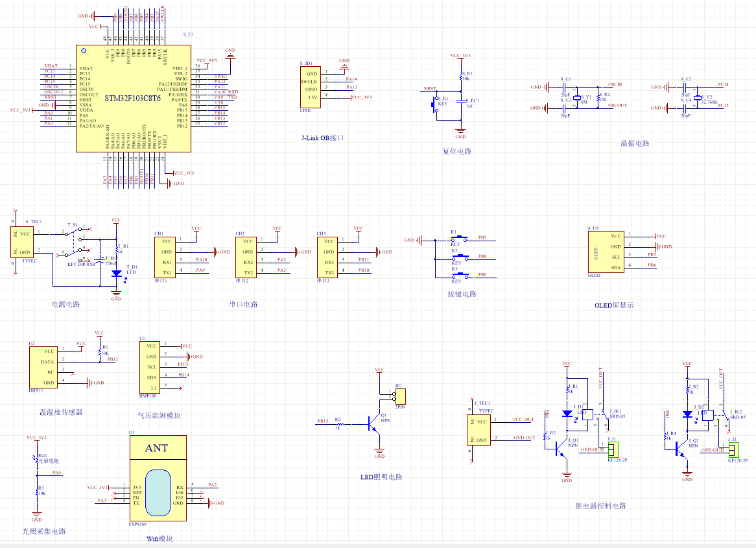This screenshot has width=756, height=548.
Task: Click the R3 10k resistor below PA0
Action: pyautogui.click(x=37, y=491)
